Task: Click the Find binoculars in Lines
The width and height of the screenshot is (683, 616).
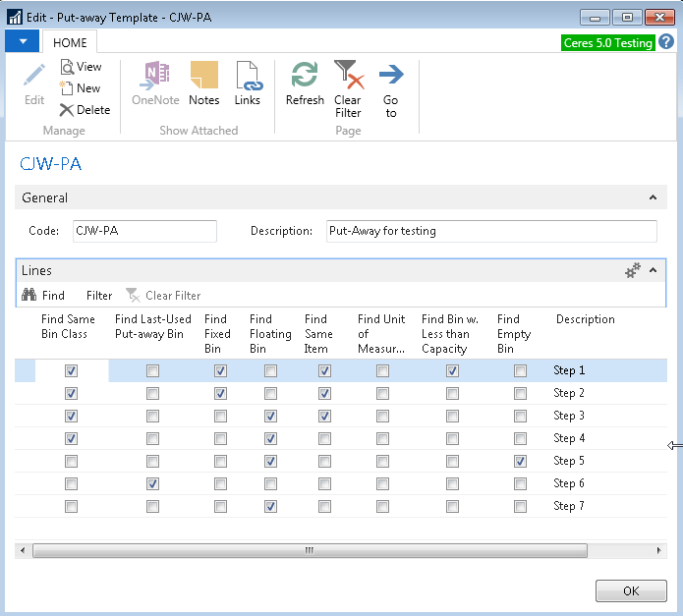Action: tap(30, 295)
